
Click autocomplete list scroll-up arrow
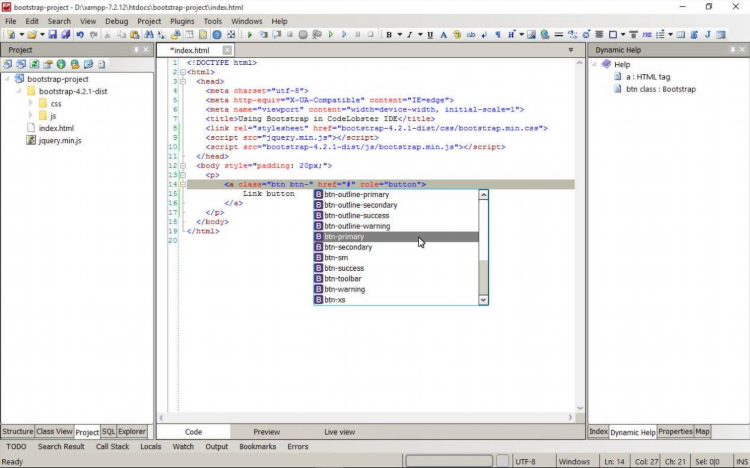point(483,194)
